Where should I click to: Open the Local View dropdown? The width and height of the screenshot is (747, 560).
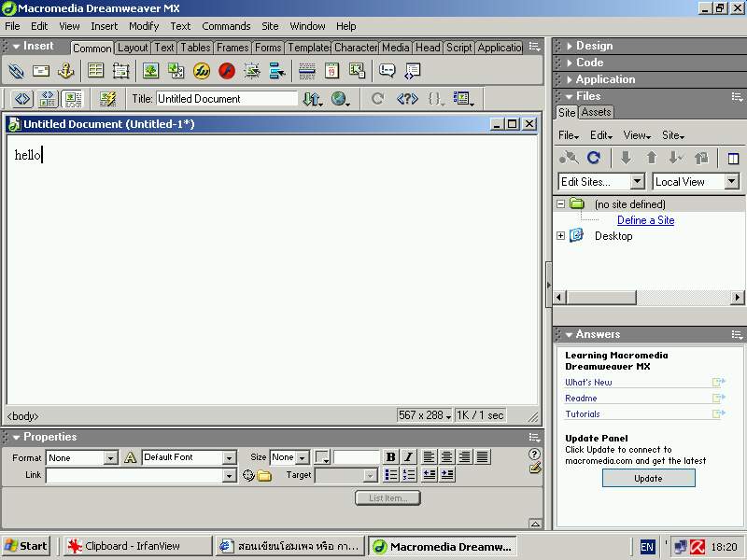pos(731,182)
